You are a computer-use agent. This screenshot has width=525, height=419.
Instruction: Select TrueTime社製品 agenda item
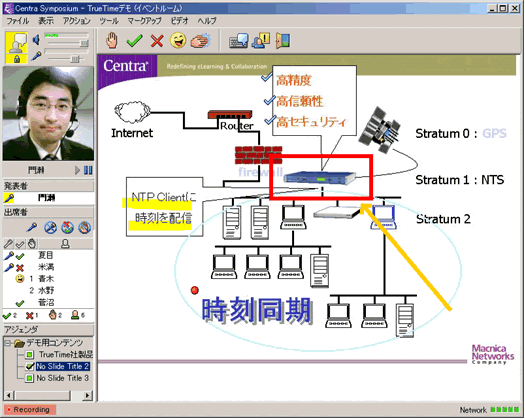66,354
